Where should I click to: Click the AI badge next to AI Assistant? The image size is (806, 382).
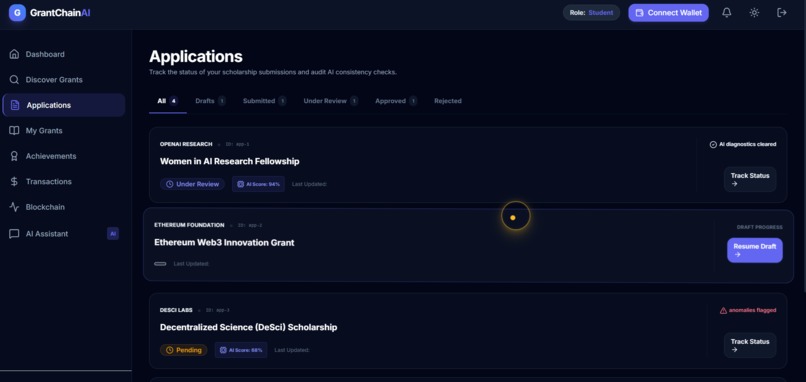tap(113, 234)
